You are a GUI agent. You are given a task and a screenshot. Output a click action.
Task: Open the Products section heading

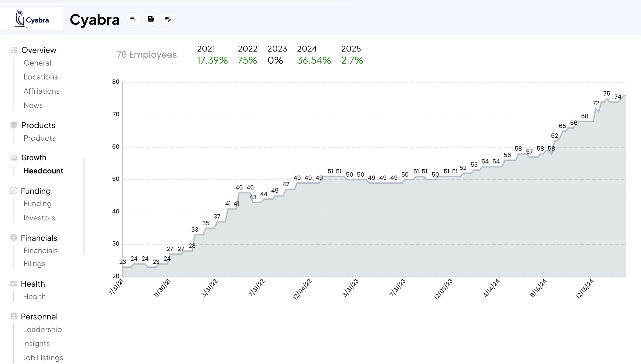tap(38, 125)
